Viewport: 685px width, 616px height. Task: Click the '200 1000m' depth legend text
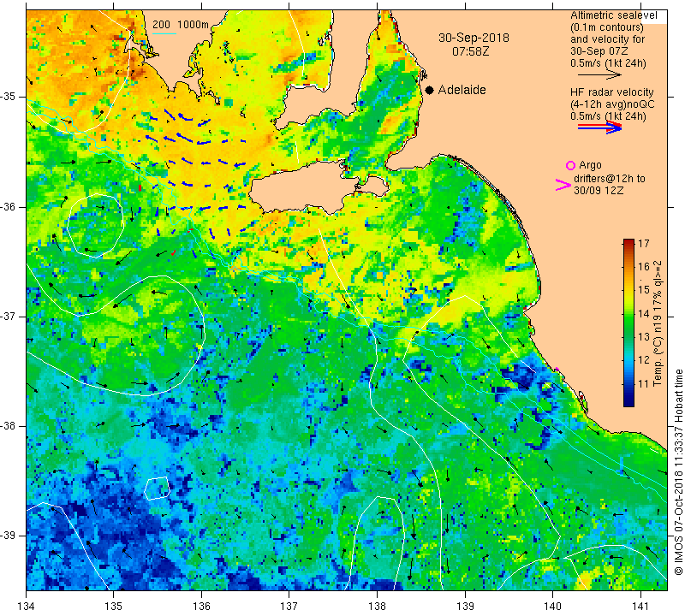click(x=181, y=25)
